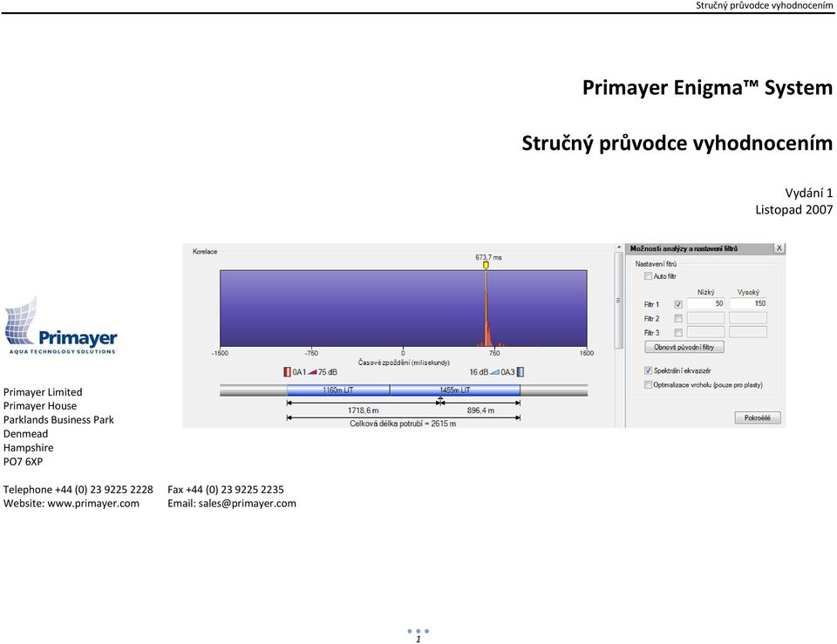Image resolution: width=837 pixels, height=644 pixels.
Task: Enable the Auto filtr checkbox
Action: 648,276
